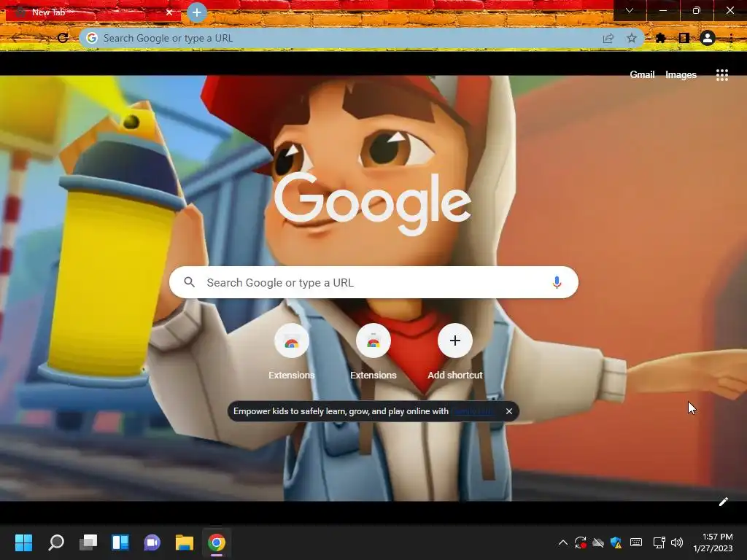747x560 pixels.
Task: Open network status tray icon
Action: [659, 542]
